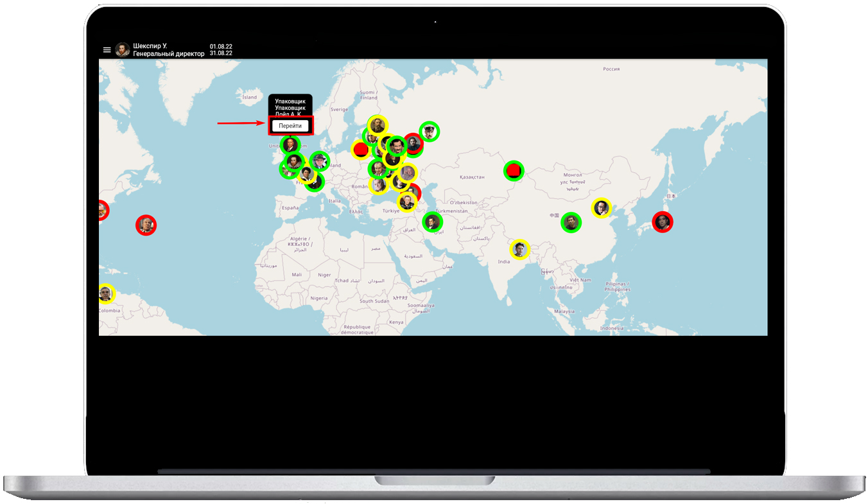Viewport: 868px width, 504px height.
Task: Open the hamburger menu
Action: pyautogui.click(x=107, y=50)
